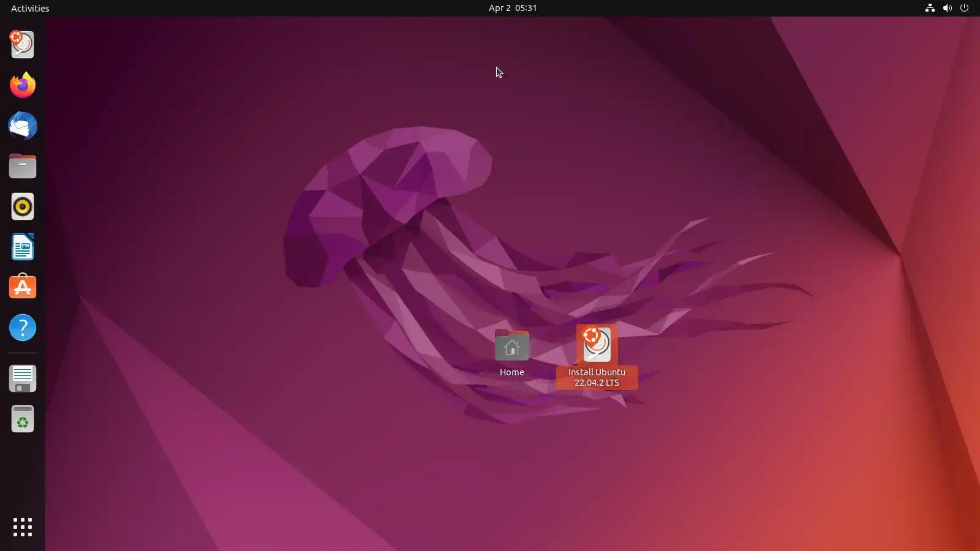Open the Trash in the dock
This screenshot has height=551, width=980.
[23, 419]
